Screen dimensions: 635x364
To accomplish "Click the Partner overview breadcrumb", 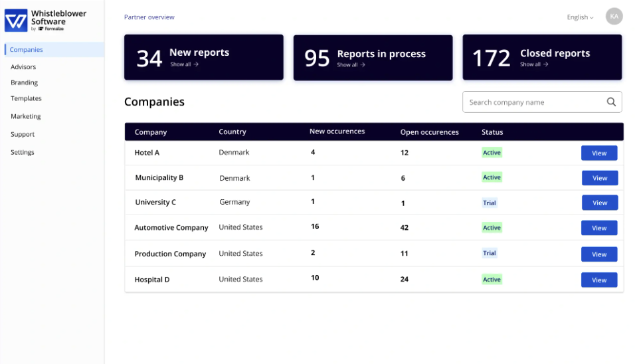I will point(149,17).
